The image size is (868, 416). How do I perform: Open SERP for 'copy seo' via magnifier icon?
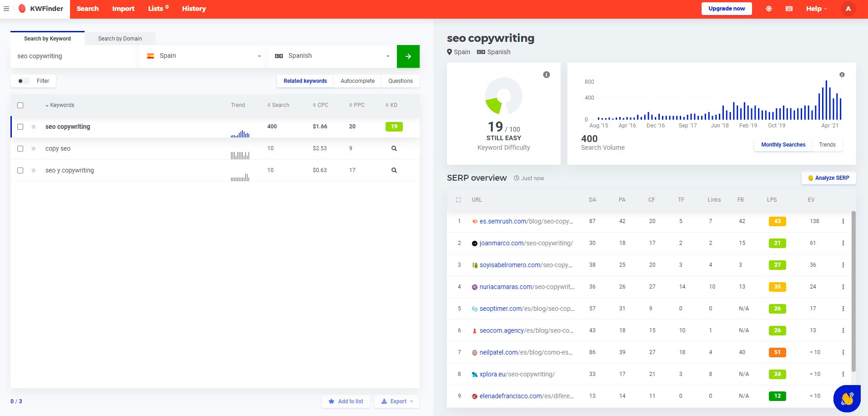click(x=394, y=148)
